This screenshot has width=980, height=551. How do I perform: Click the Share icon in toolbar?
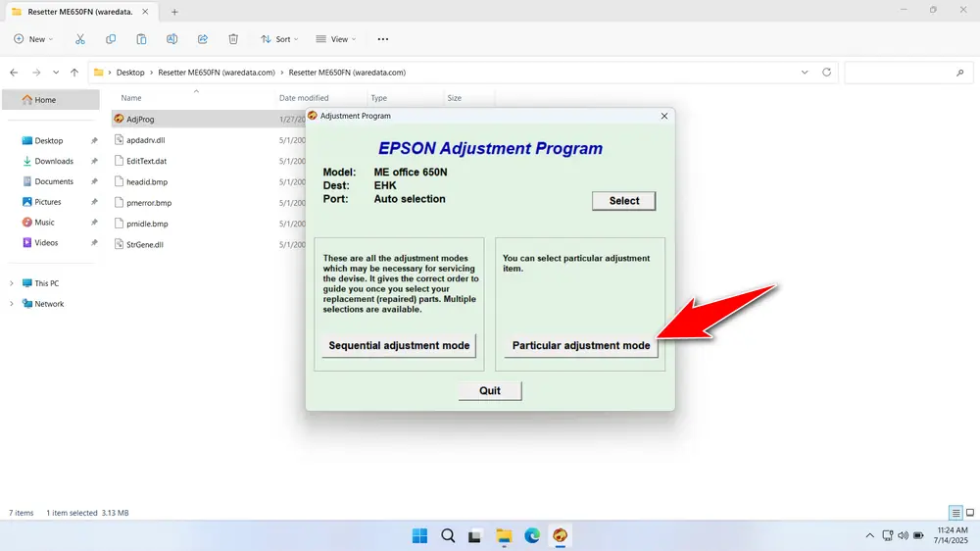(x=203, y=39)
